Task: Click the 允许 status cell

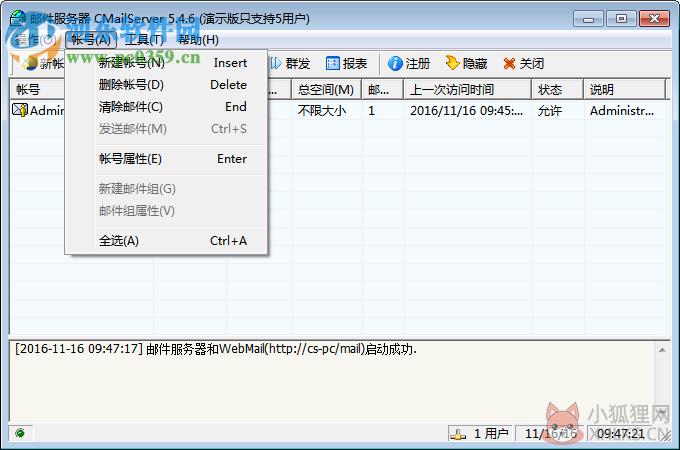Action: pos(549,111)
